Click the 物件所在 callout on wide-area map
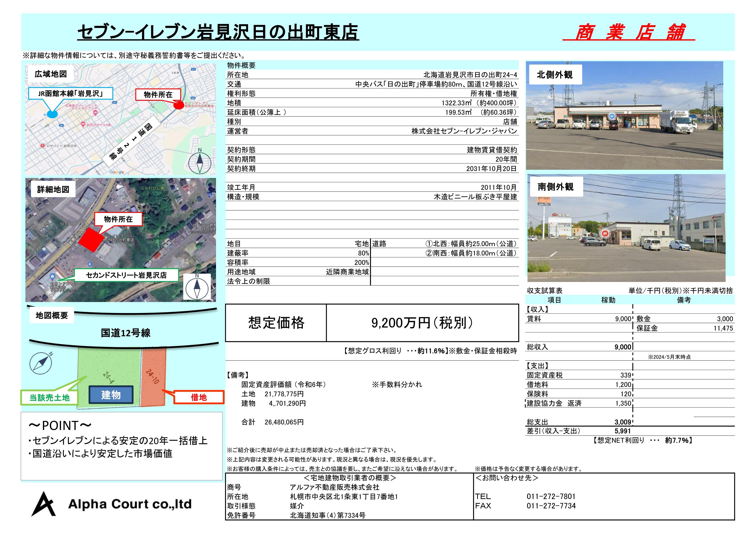The image size is (756, 535). coord(158,94)
